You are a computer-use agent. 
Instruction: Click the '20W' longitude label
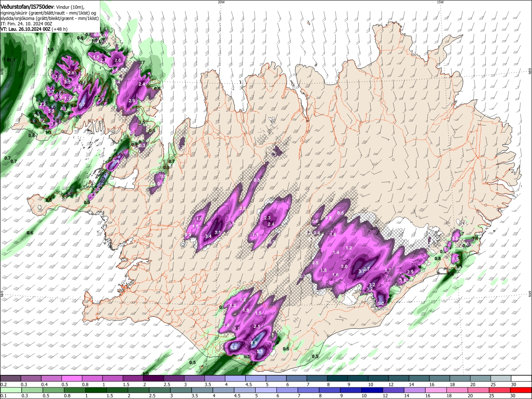221,2
